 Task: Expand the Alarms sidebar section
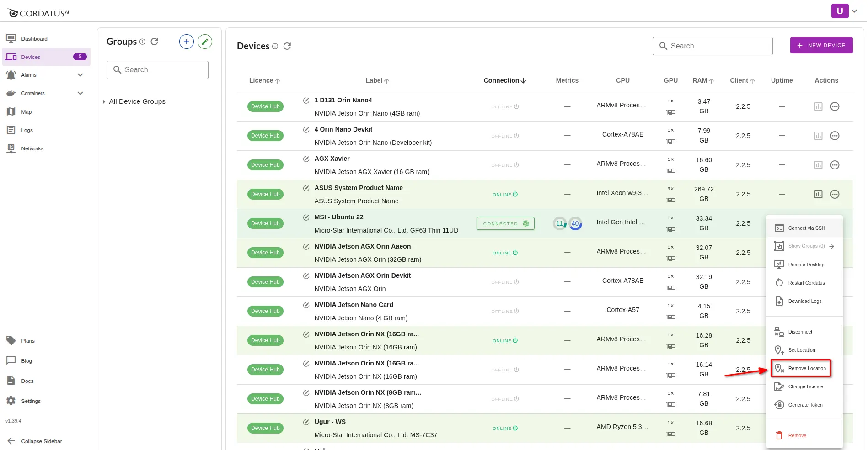tap(80, 75)
